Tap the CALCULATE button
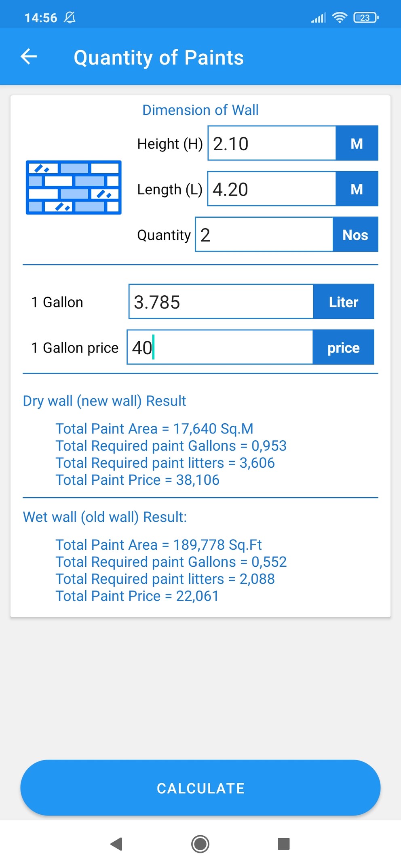The height and width of the screenshot is (868, 401). click(200, 788)
